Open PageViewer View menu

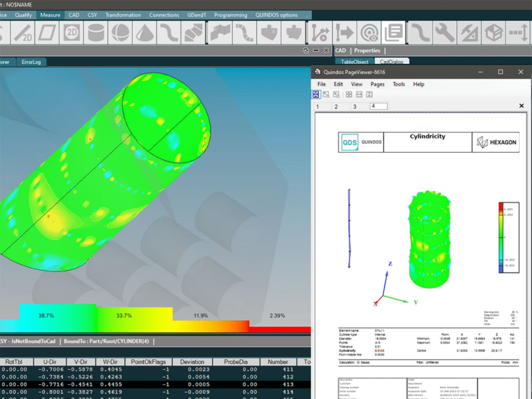(356, 84)
